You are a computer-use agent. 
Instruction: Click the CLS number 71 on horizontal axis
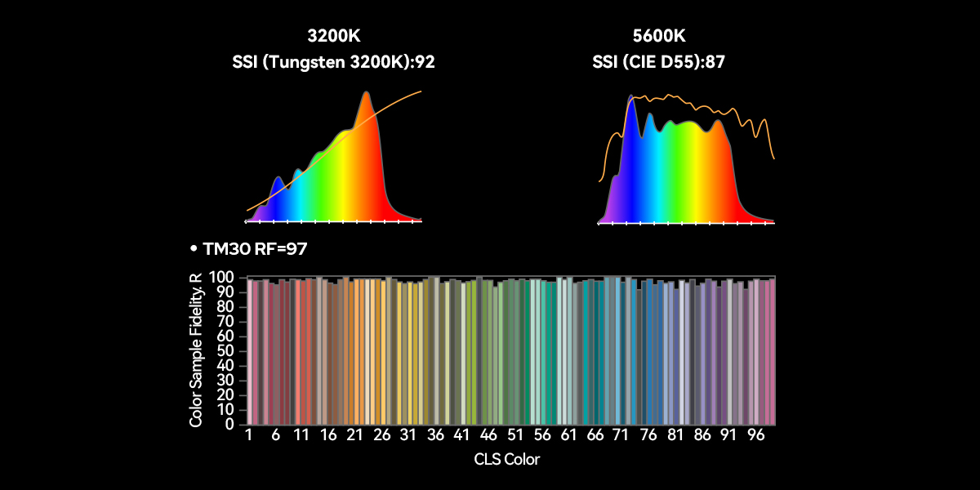(x=621, y=436)
